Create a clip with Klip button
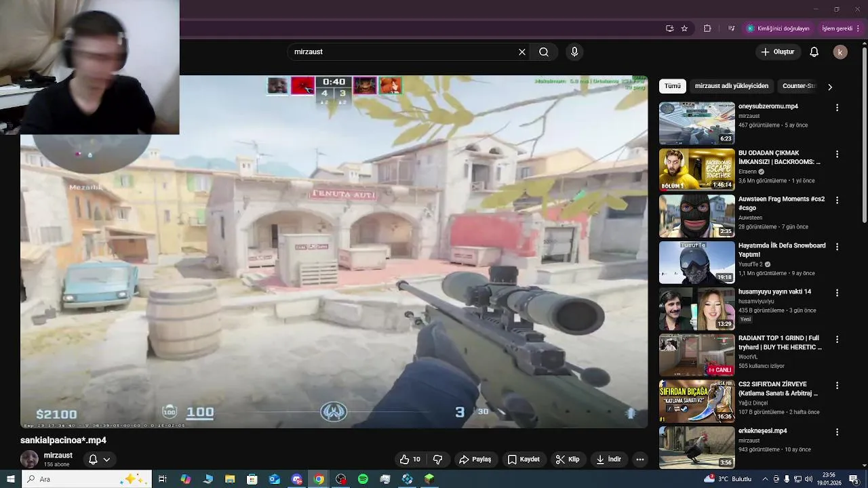This screenshot has width=868, height=488. coord(568,460)
